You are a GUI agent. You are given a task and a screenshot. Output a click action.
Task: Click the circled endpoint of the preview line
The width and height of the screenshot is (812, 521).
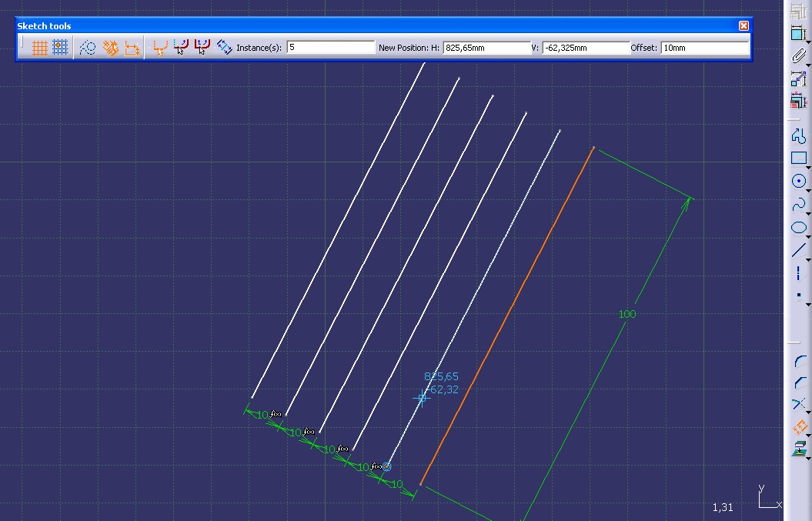(387, 466)
